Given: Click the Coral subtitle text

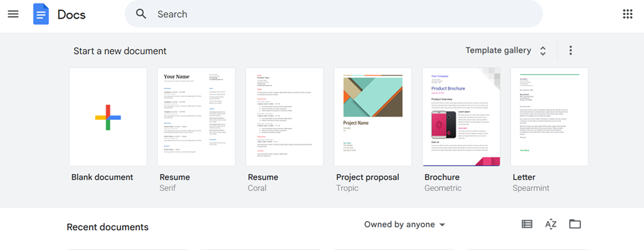Looking at the screenshot, I should pos(257,188).
